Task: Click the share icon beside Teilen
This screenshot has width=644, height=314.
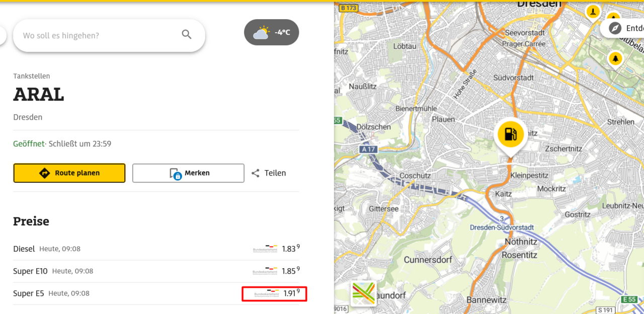Action: pyautogui.click(x=256, y=173)
